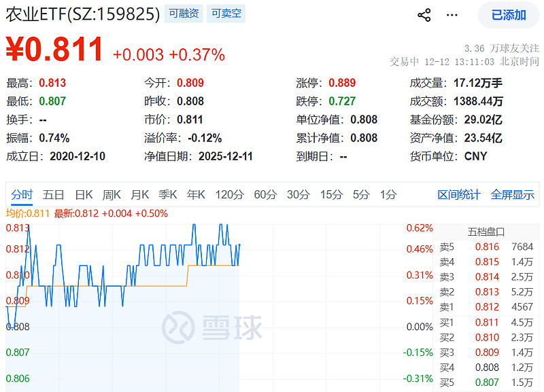544x392 pixels.
Task: Click the change value +0.003
Action: point(138,55)
